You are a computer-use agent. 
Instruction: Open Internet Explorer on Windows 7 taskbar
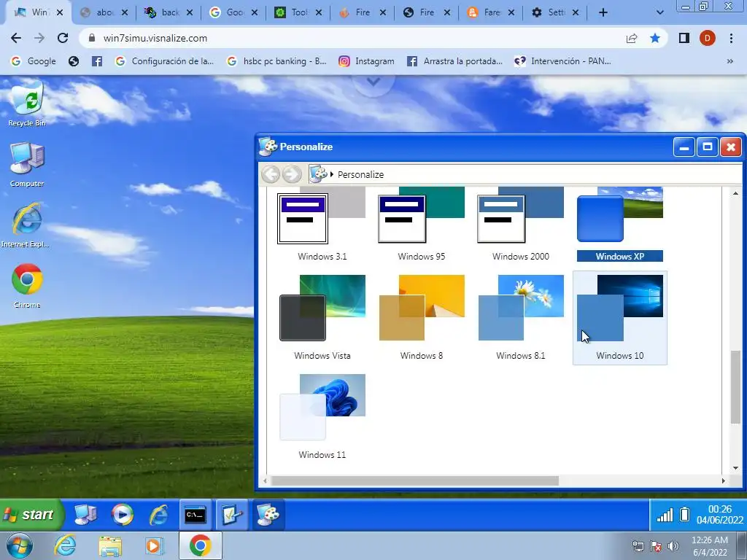[x=65, y=545]
